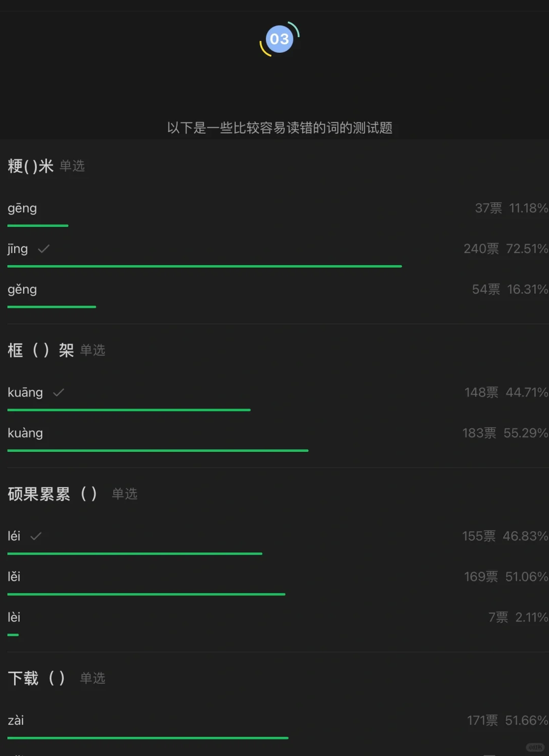Screen dimensions: 549x756
Task: Click the 55.29% kuàng result bar
Action: pos(158,451)
